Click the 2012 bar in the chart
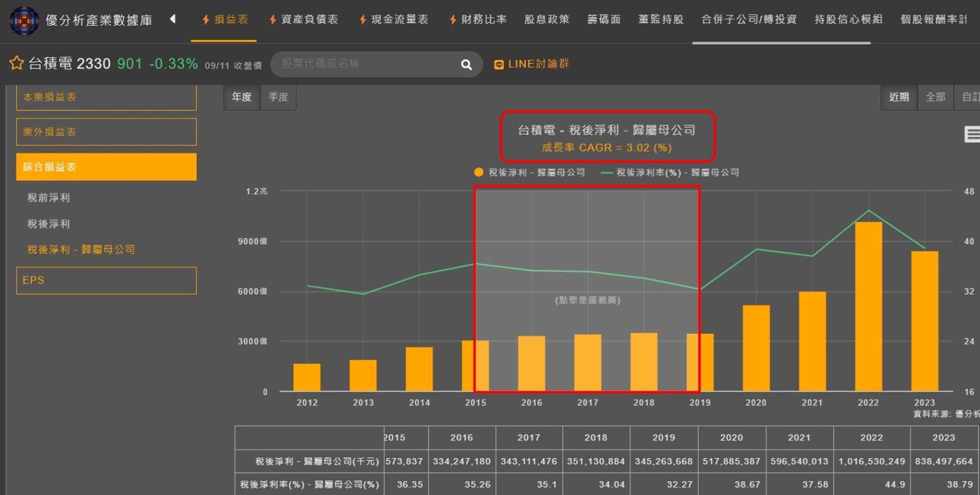 point(307,378)
